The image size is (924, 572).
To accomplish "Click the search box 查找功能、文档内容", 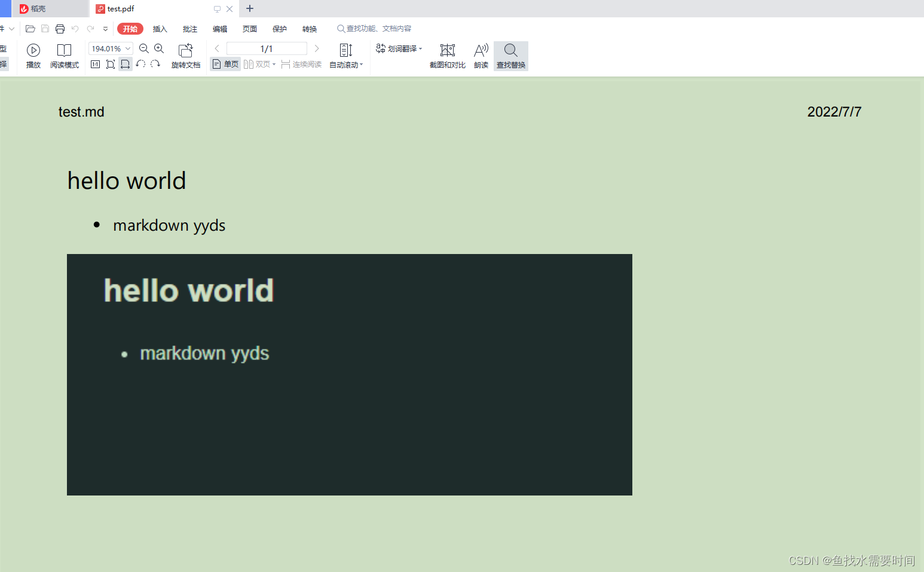I will point(374,29).
